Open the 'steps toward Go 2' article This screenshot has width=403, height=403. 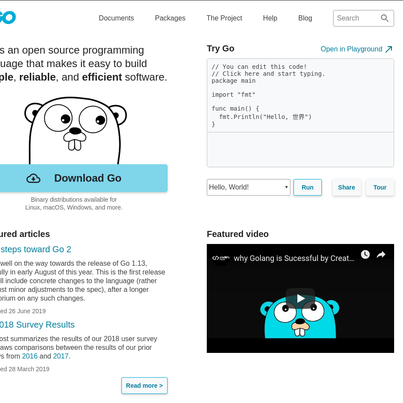click(35, 249)
